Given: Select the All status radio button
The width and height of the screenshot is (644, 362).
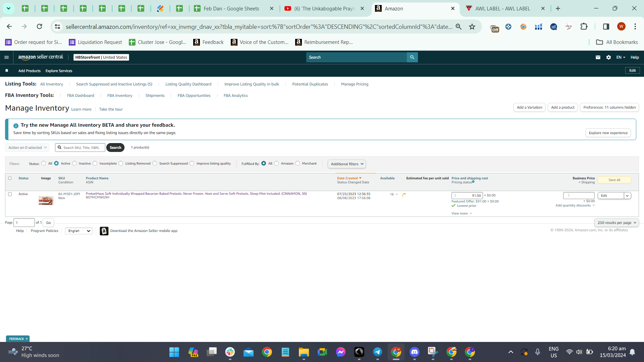Looking at the screenshot, I should pyautogui.click(x=44, y=164).
